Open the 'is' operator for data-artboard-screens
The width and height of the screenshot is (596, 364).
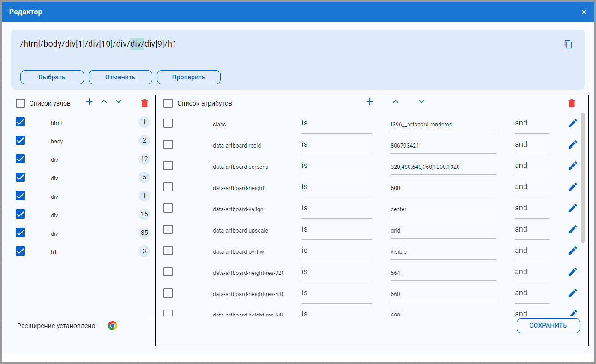337,166
